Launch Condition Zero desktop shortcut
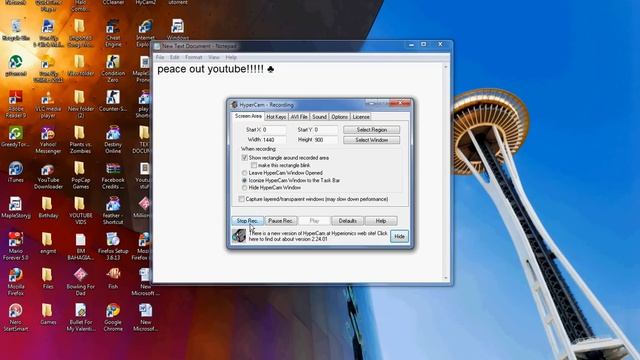 113,68
